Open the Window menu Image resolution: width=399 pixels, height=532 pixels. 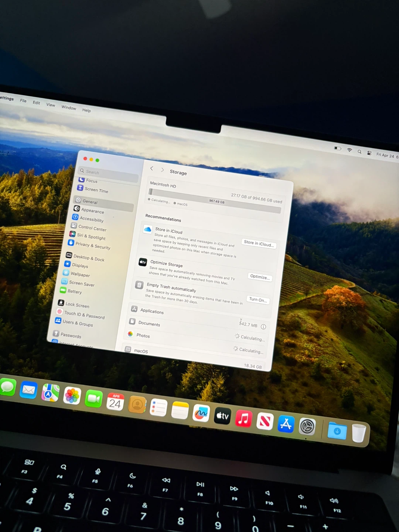pyautogui.click(x=69, y=108)
